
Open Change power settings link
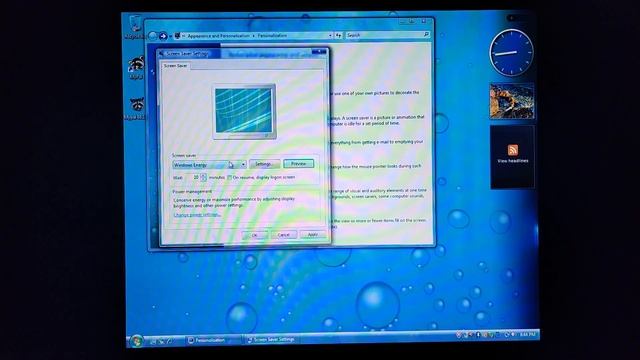point(197,215)
